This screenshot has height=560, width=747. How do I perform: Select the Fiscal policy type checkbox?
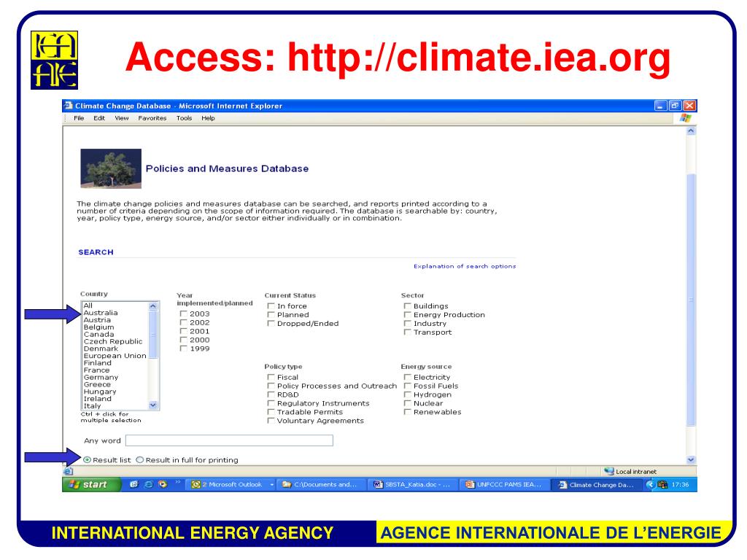(271, 377)
